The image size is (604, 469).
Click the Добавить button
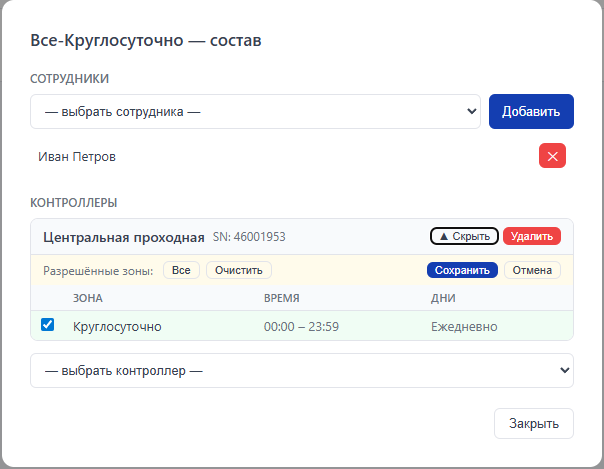click(x=531, y=112)
